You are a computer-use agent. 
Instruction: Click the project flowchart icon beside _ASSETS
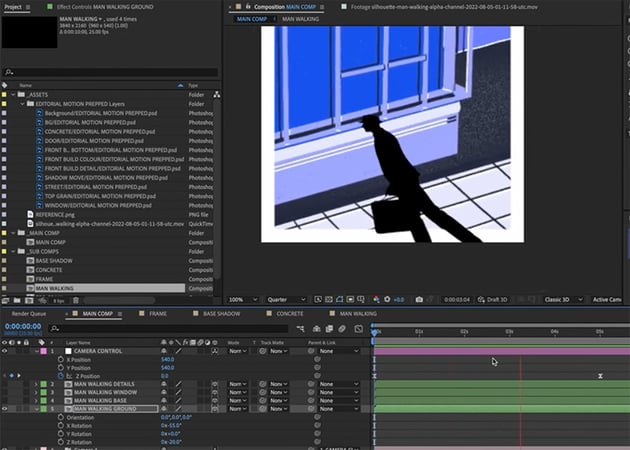pos(216,94)
